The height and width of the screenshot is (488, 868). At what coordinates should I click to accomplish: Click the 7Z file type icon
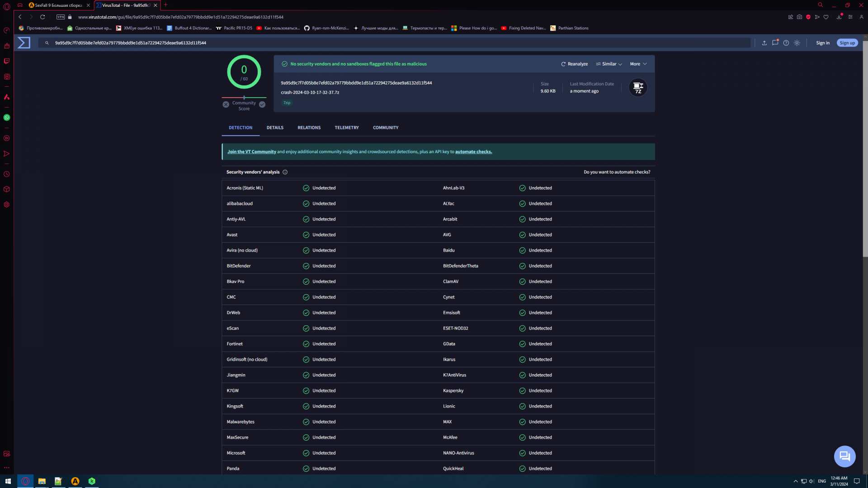(638, 88)
